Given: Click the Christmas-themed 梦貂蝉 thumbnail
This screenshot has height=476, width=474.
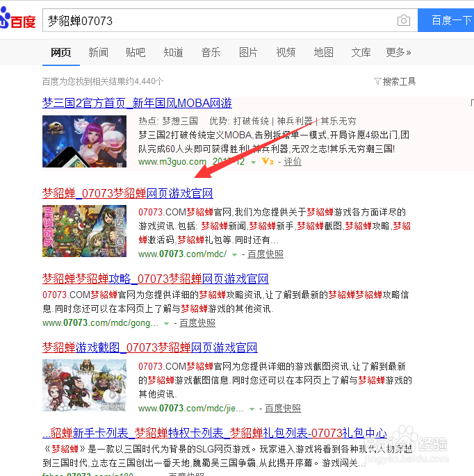Looking at the screenshot, I should coord(84,231).
